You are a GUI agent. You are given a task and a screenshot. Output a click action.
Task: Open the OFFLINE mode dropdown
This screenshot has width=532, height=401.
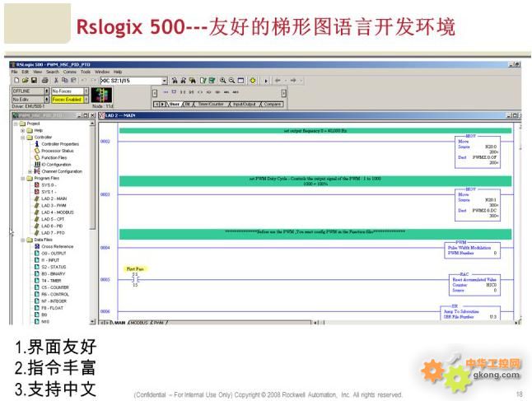point(47,91)
